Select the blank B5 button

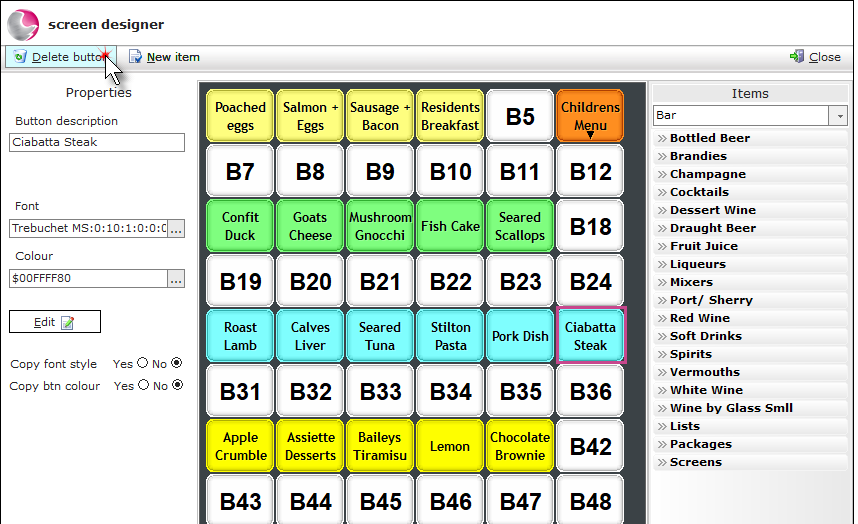[x=520, y=116]
